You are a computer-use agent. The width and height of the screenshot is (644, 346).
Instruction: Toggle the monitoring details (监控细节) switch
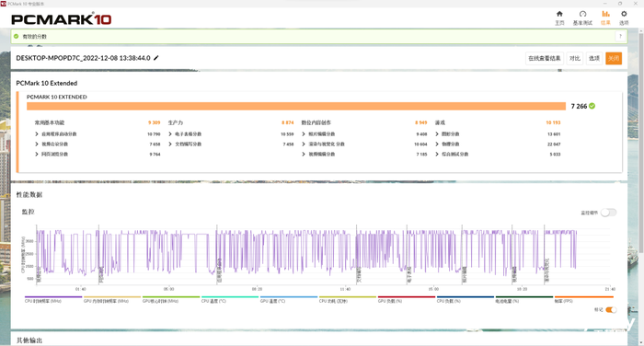tap(608, 213)
